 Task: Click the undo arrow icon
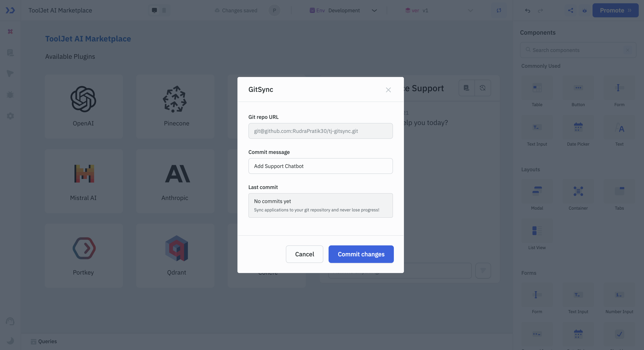[x=527, y=10]
